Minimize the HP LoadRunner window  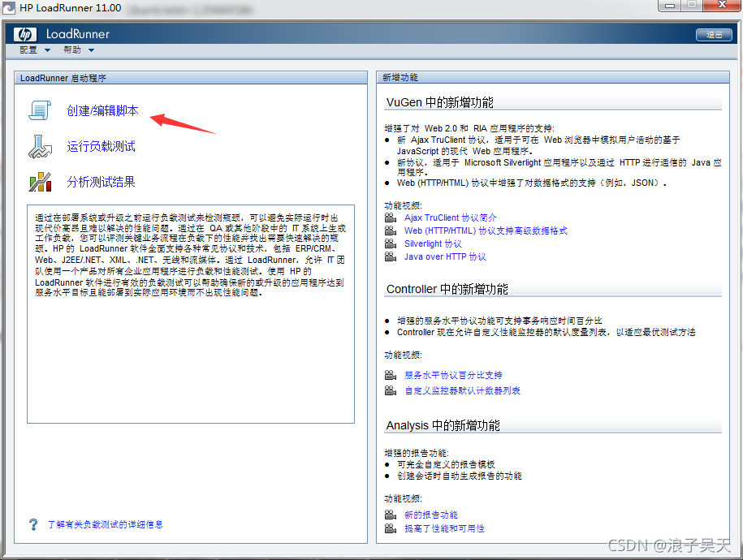coord(670,6)
